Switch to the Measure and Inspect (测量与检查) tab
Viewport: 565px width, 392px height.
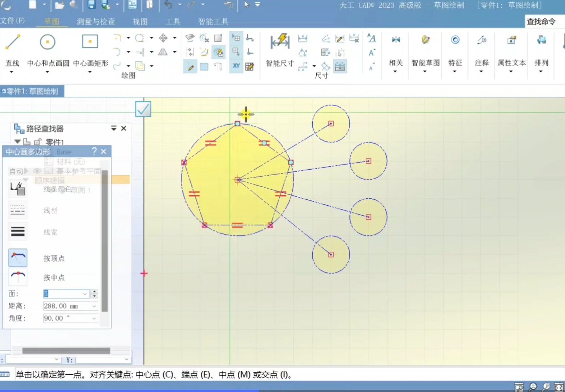(x=96, y=22)
